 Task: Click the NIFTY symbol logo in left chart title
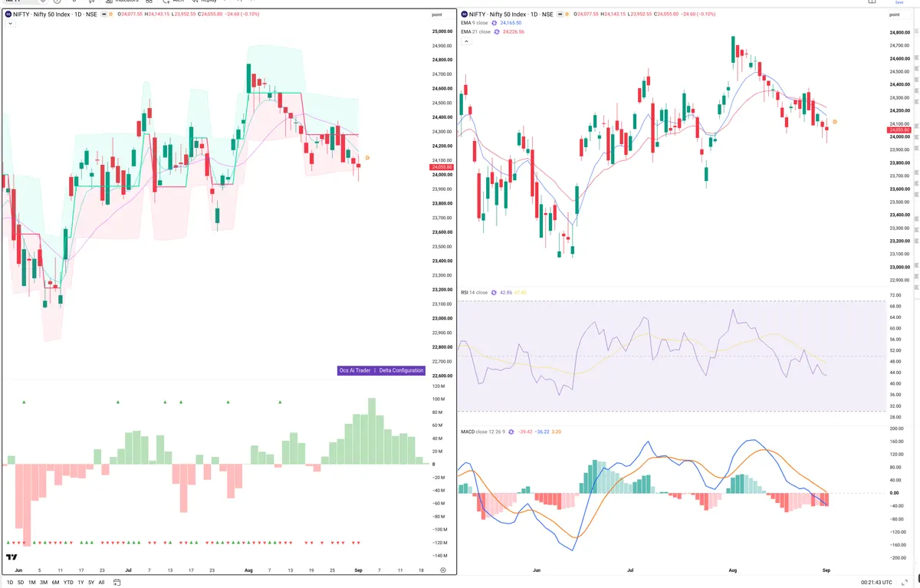coord(8,14)
